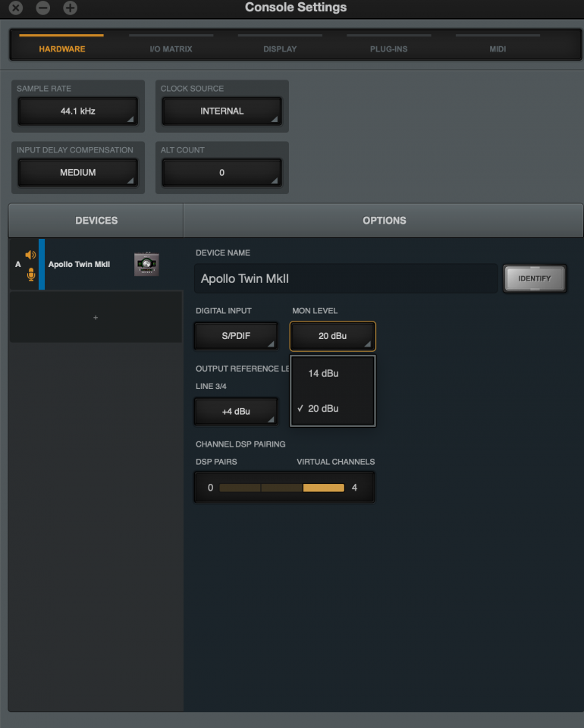This screenshot has width=584, height=728.
Task: Click the speaker monitor icon for Apollo Twin
Action: (x=30, y=255)
